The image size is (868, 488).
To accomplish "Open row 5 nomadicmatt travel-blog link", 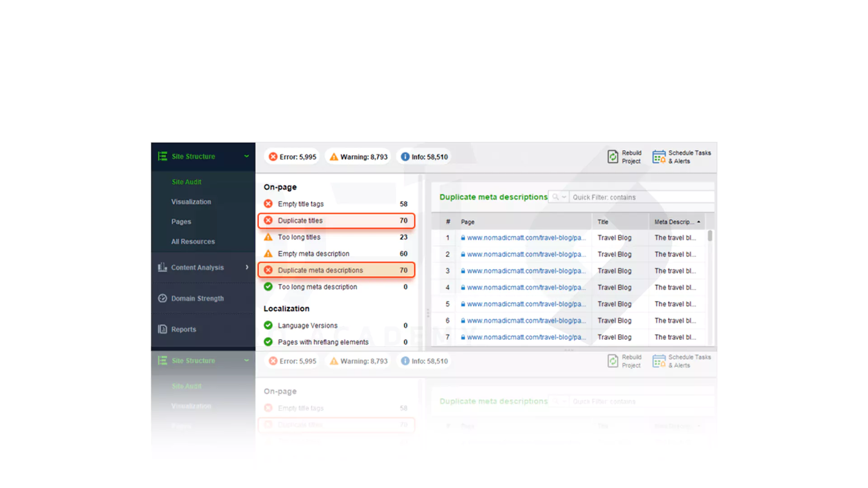I will 526,304.
